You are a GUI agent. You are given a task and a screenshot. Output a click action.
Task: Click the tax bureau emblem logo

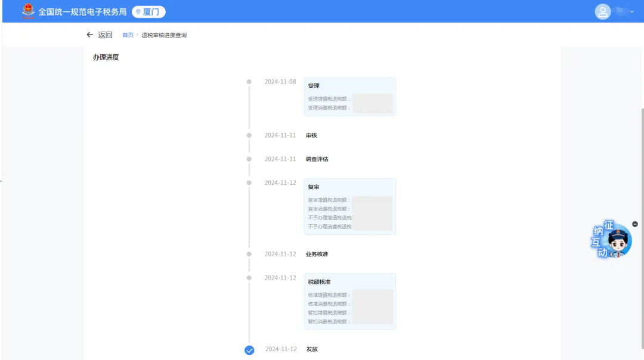28,11
